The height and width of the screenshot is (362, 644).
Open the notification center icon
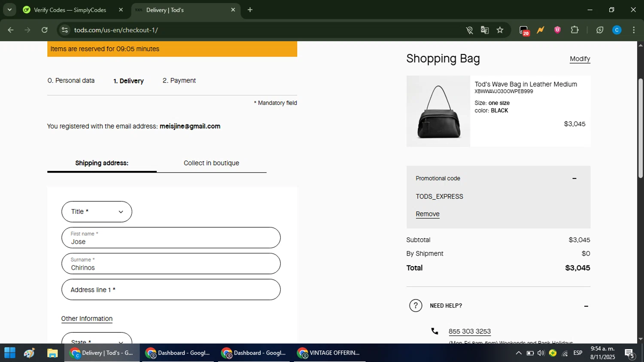[x=630, y=353]
